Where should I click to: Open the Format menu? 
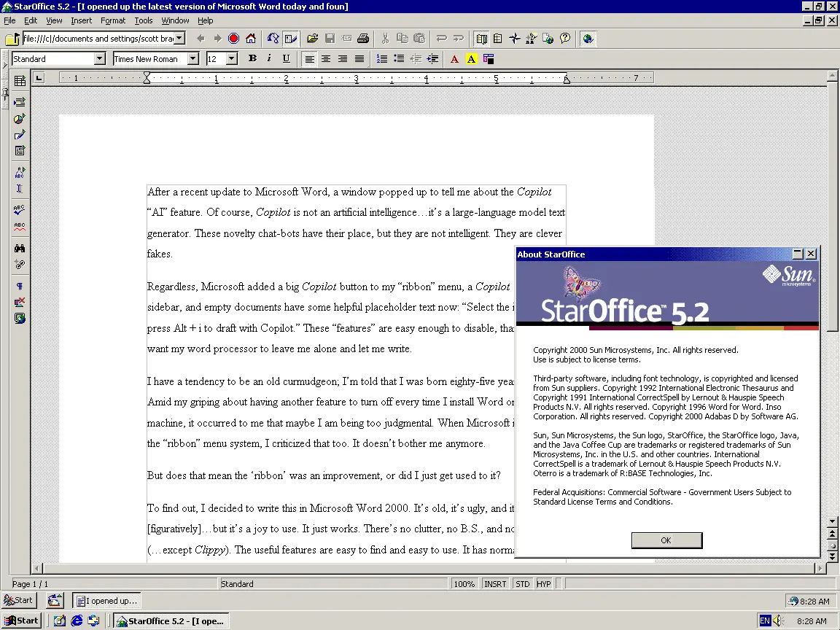coord(113,21)
